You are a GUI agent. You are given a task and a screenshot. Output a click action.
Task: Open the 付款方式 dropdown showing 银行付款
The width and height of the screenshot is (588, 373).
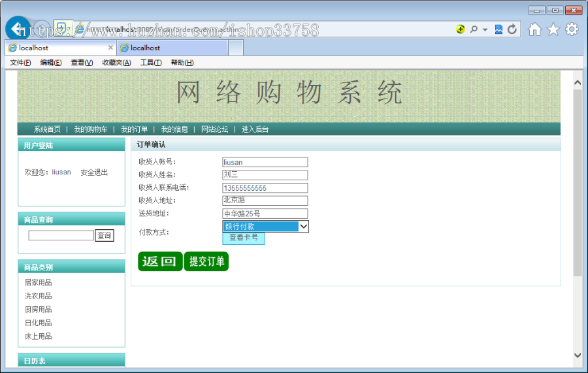265,227
